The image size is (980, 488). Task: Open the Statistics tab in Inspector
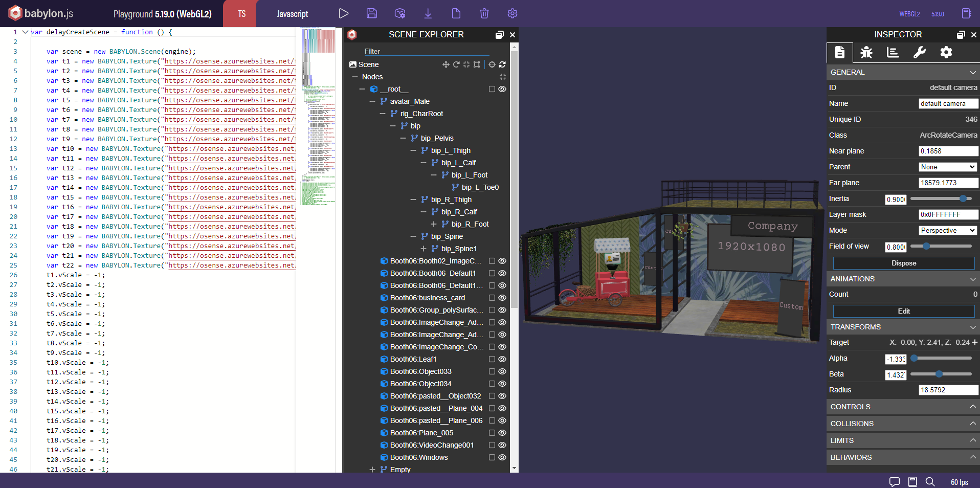(893, 52)
